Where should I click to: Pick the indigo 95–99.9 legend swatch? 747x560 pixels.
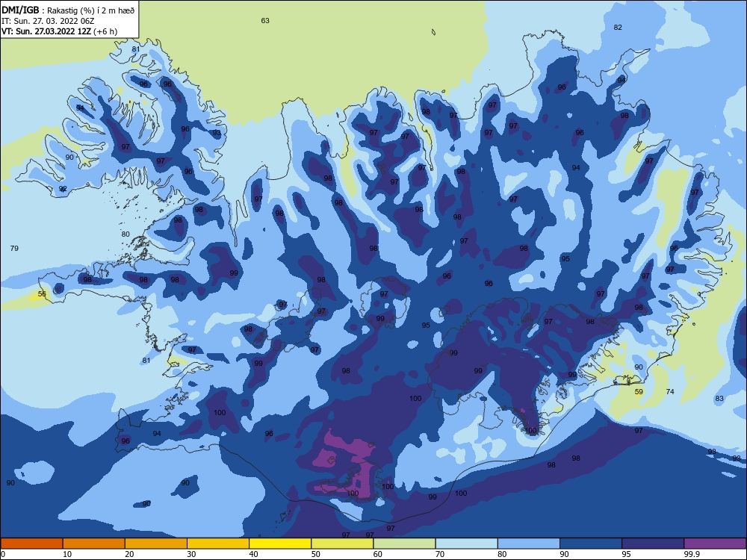point(653,544)
